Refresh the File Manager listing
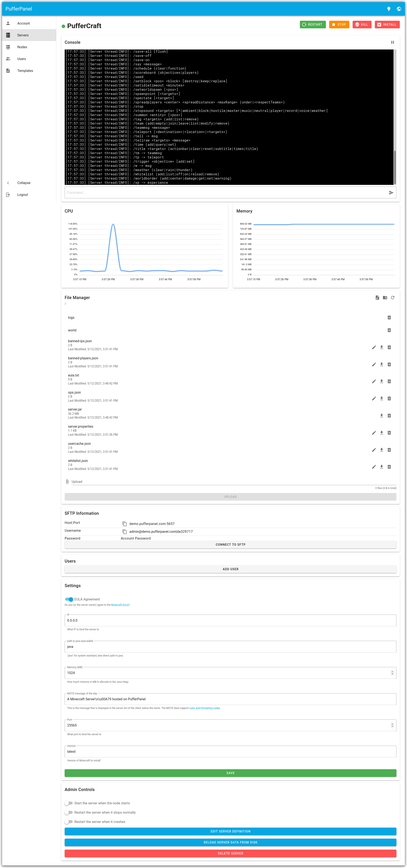This screenshot has height=868, width=407. tap(392, 298)
